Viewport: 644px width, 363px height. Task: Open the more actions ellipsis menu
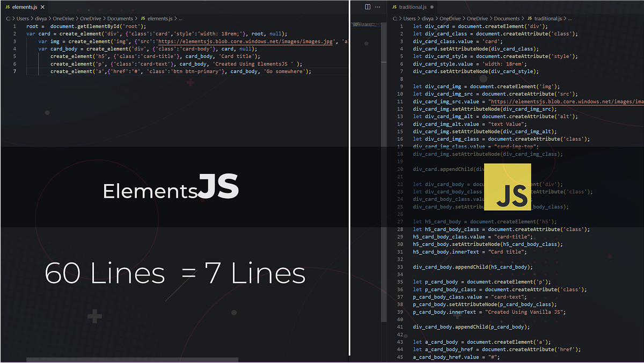click(377, 6)
